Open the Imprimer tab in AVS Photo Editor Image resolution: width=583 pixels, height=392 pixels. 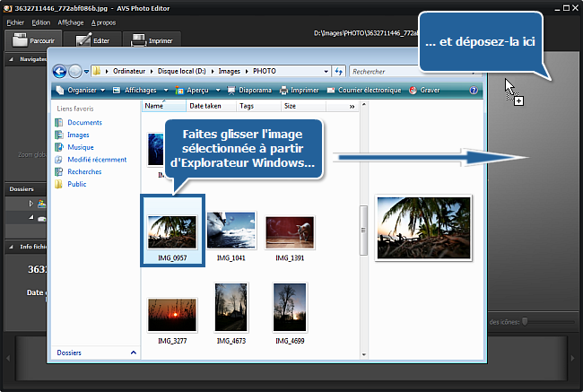(x=152, y=40)
